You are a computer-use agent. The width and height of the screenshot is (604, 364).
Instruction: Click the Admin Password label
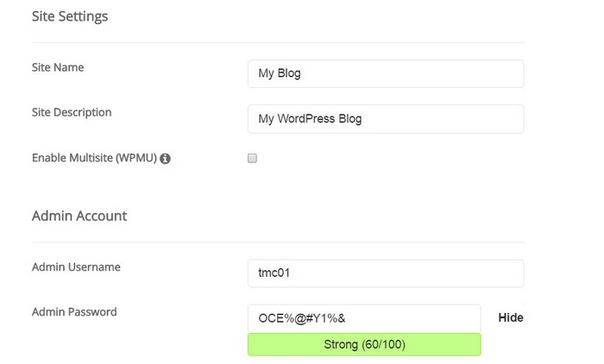pyautogui.click(x=74, y=311)
